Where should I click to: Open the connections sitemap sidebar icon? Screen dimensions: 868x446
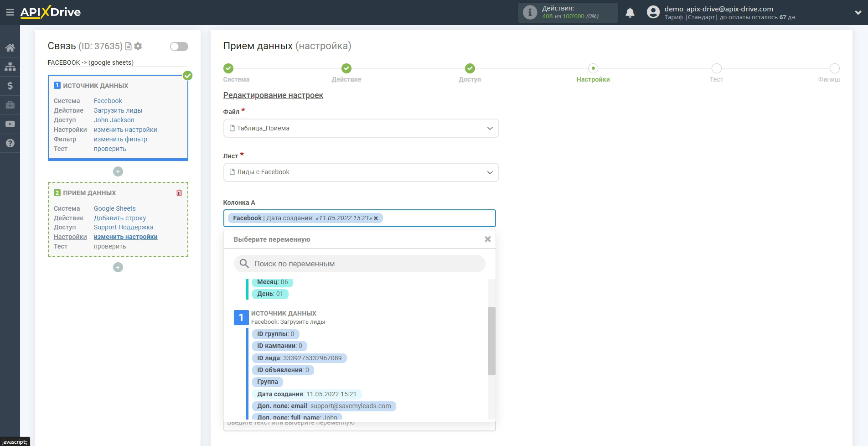[x=10, y=67]
